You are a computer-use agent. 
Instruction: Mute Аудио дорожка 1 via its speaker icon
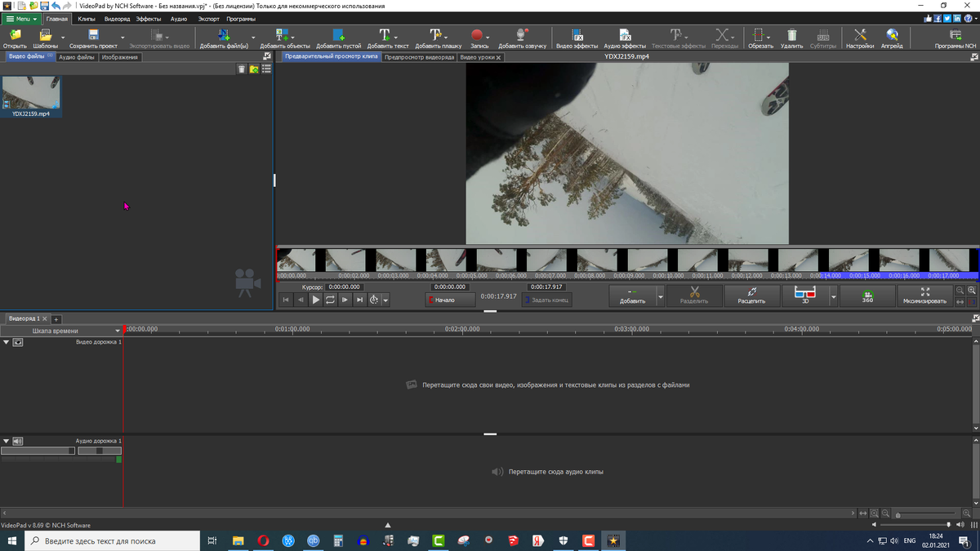[x=18, y=441]
